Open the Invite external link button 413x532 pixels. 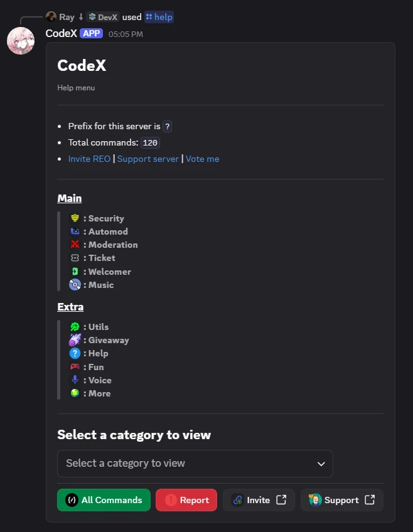pos(259,500)
